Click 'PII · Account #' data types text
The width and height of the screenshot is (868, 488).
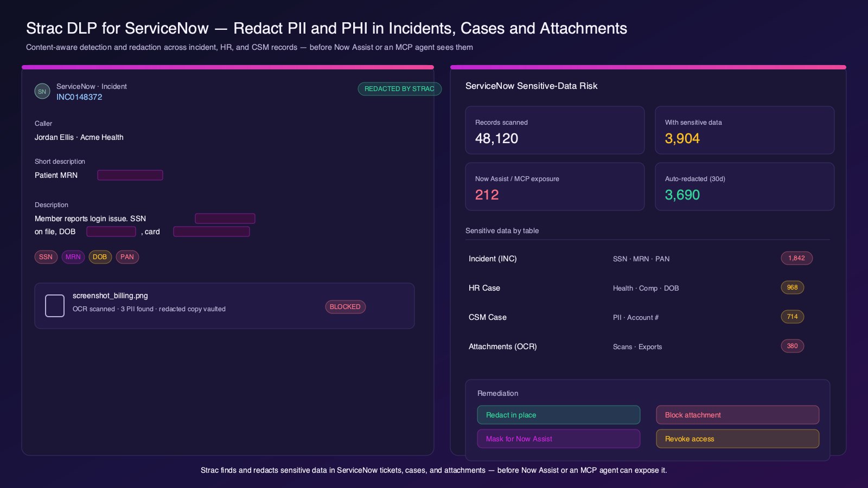tap(636, 317)
